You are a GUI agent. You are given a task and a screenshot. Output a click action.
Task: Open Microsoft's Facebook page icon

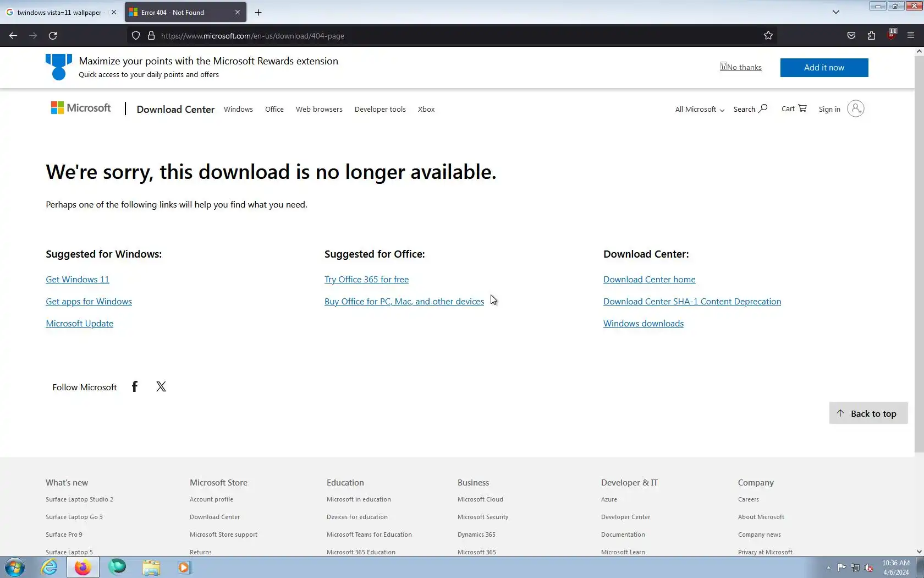tap(135, 386)
